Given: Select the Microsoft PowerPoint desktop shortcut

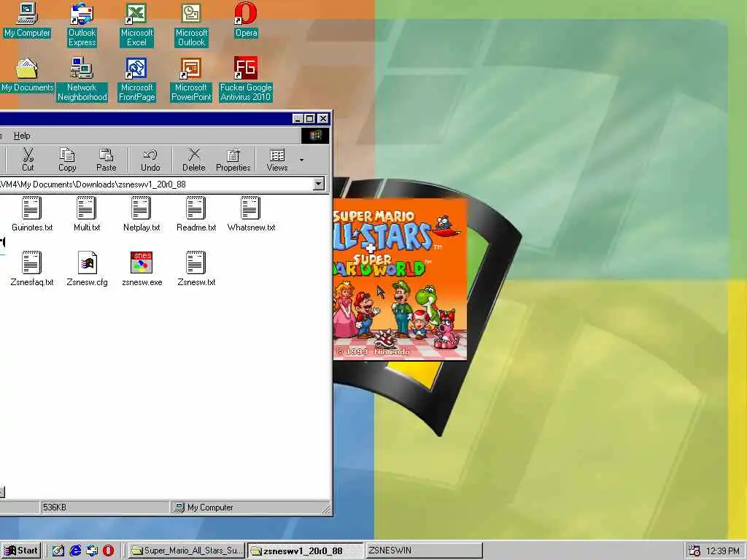Looking at the screenshot, I should [191, 79].
